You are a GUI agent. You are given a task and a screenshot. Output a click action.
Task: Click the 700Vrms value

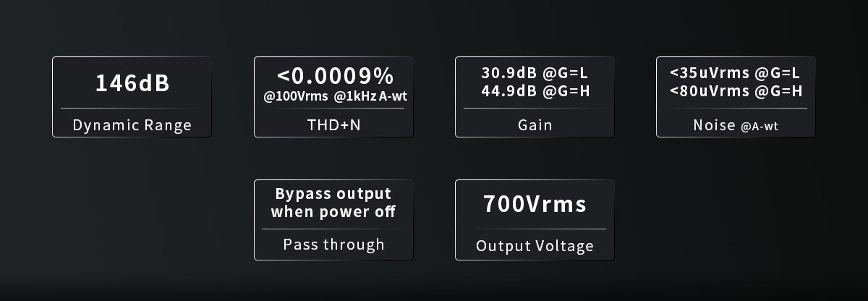[x=535, y=203]
